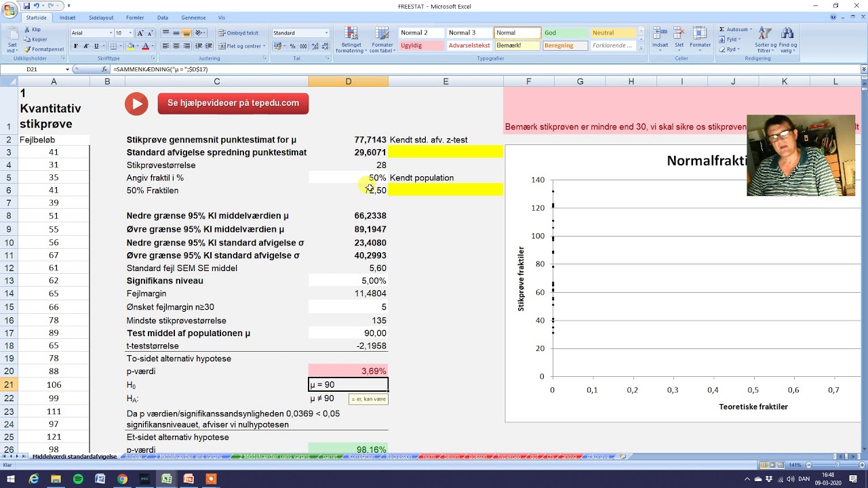Center text horizontally in the cell
This screenshot has width=868, height=488.
(176, 46)
